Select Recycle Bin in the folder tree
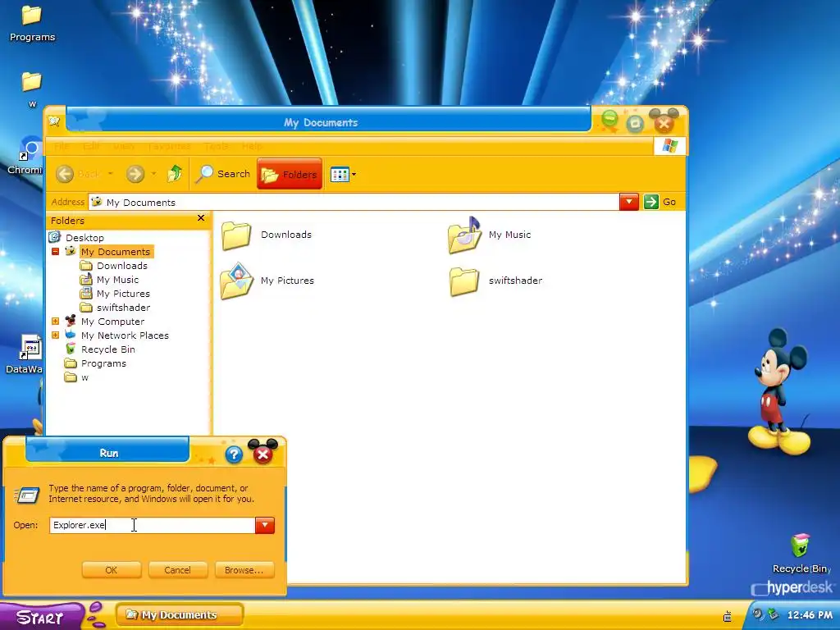 107,349
